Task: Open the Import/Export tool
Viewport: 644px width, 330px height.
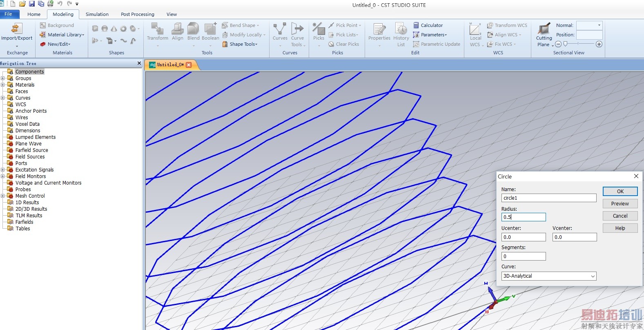Action: (x=17, y=32)
